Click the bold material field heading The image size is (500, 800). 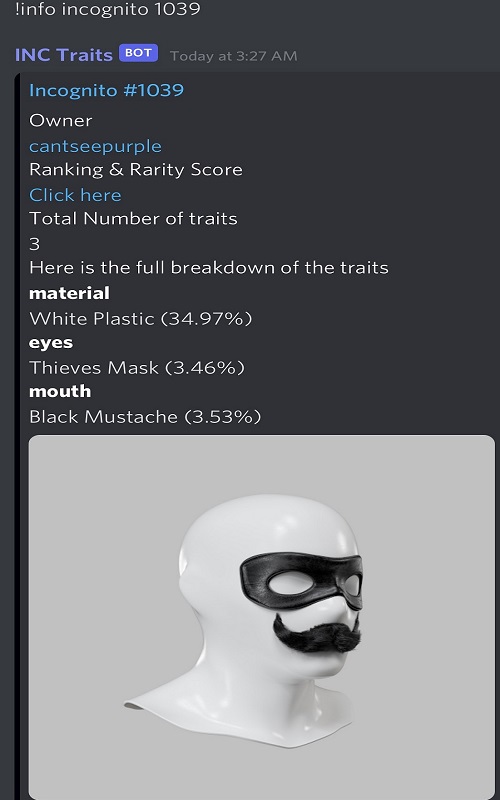tap(69, 293)
